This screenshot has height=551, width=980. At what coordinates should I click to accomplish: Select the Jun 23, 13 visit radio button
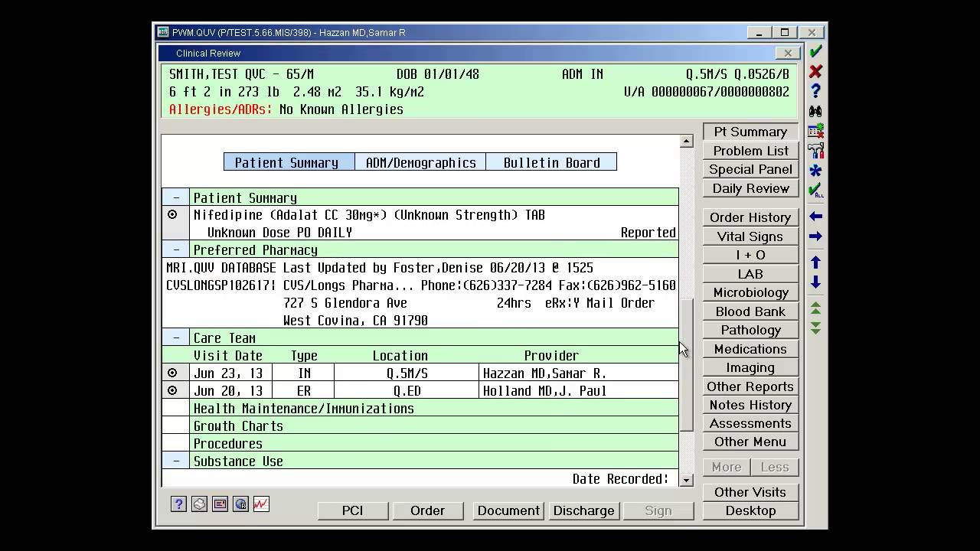[172, 373]
